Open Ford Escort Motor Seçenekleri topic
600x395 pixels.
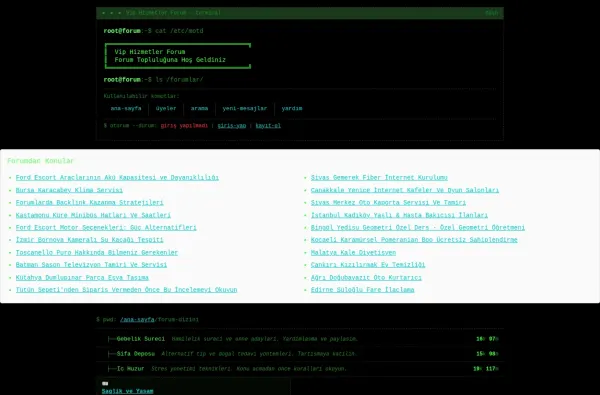pyautogui.click(x=106, y=227)
